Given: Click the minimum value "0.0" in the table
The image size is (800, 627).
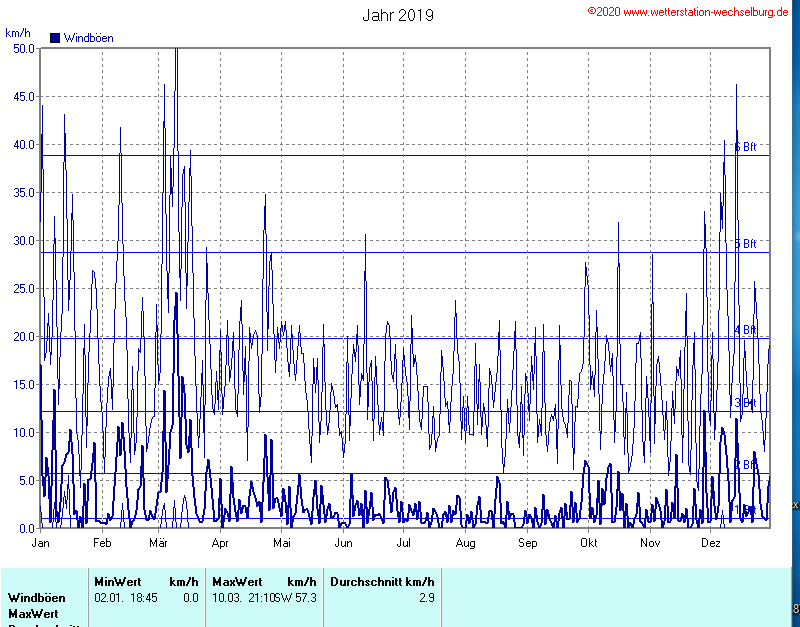Looking at the screenshot, I should click(191, 598).
